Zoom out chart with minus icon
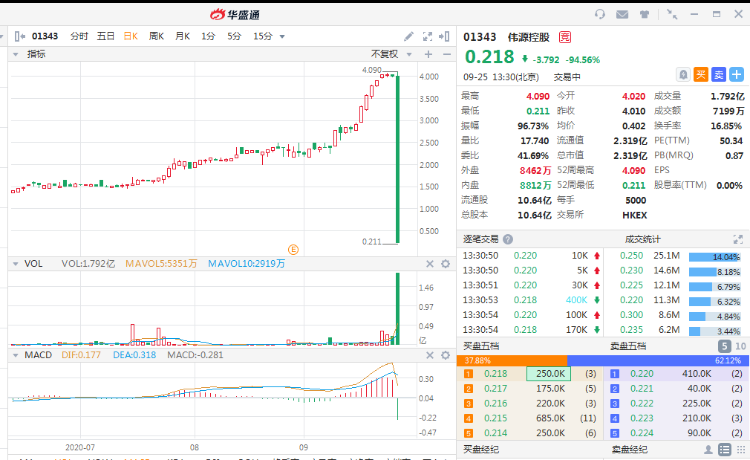 447,55
